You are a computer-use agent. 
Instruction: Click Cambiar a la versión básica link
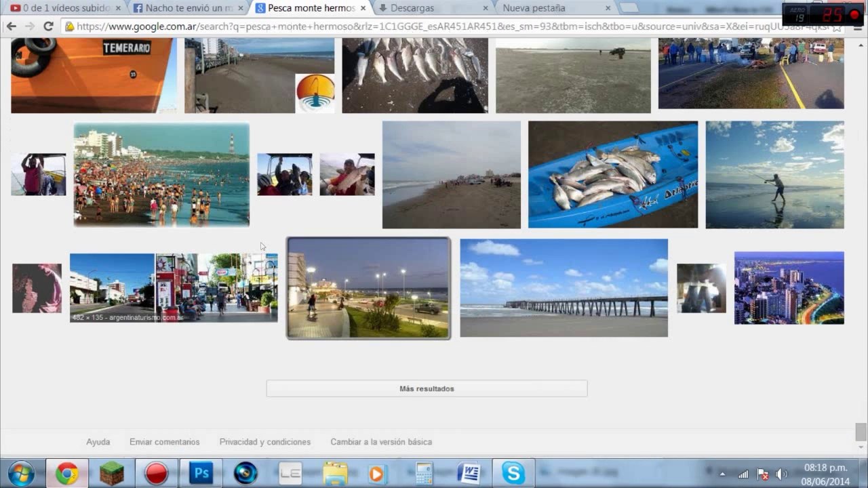[x=381, y=442]
